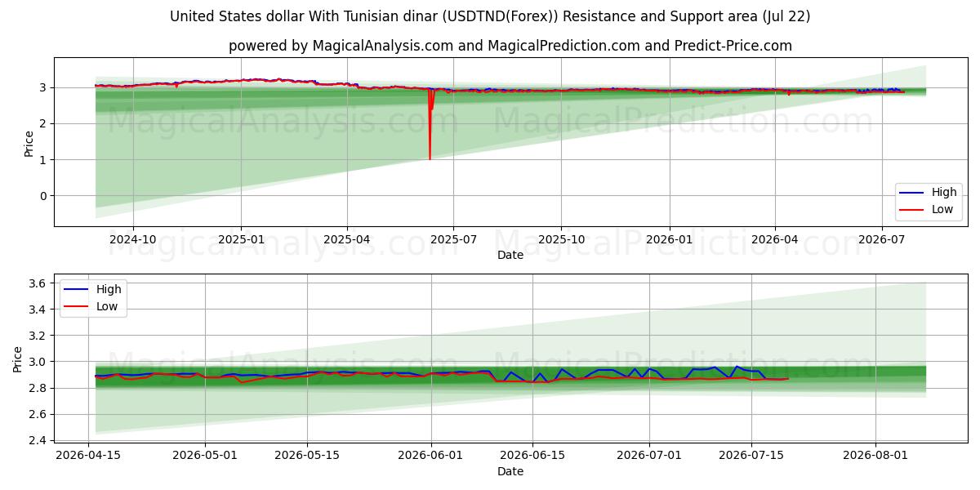980x490 pixels.
Task: Click the '2026-04-15' bottom axis label
Action: coord(88,456)
